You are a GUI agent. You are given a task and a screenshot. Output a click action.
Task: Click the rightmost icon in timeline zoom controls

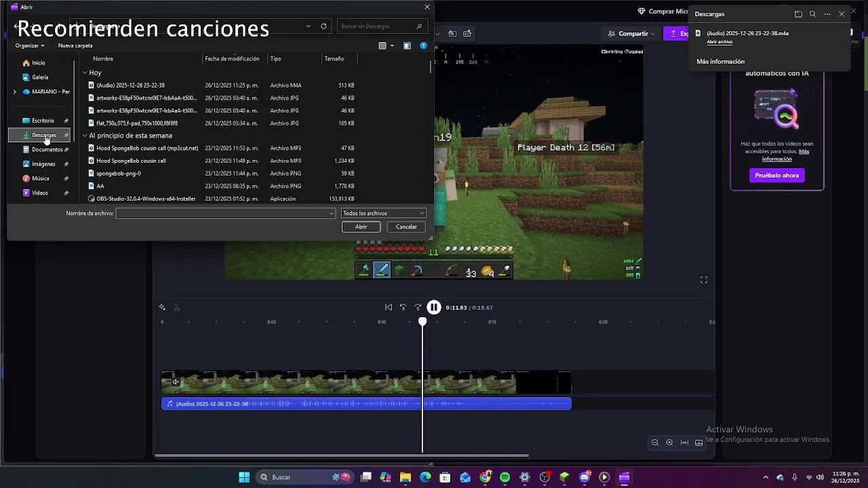click(x=699, y=443)
